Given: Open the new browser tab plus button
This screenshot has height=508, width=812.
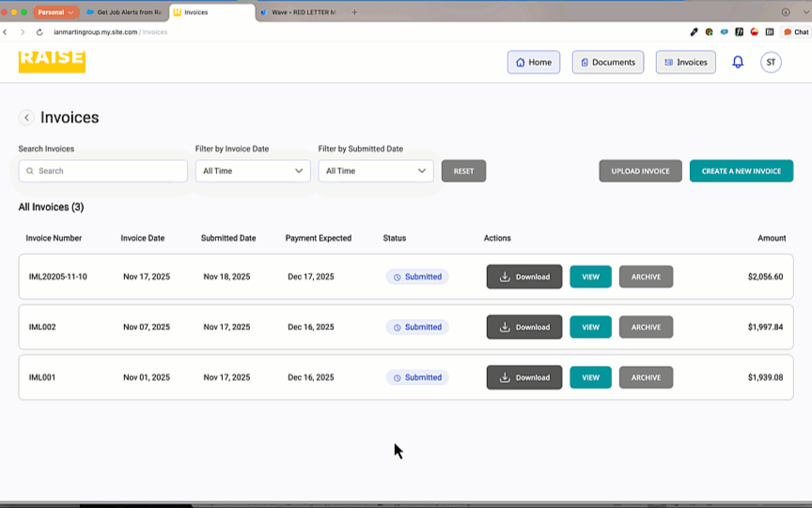Looking at the screenshot, I should 354,12.
